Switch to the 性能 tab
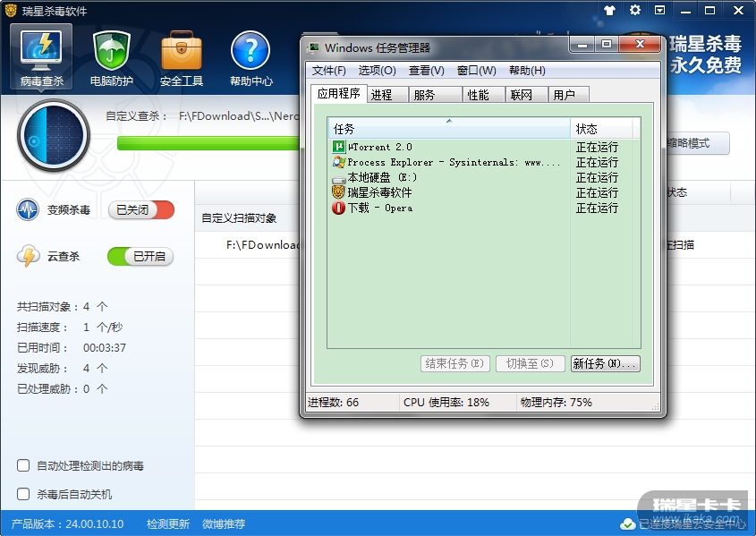The width and height of the screenshot is (756, 536). 484,95
